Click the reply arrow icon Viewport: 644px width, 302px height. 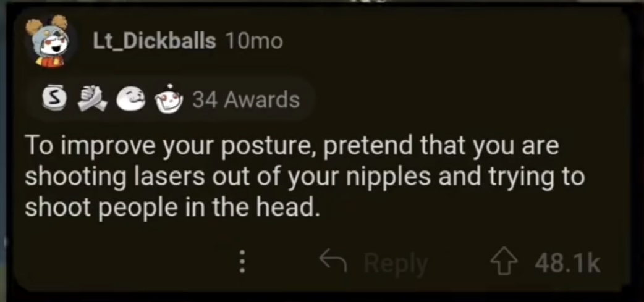333,262
